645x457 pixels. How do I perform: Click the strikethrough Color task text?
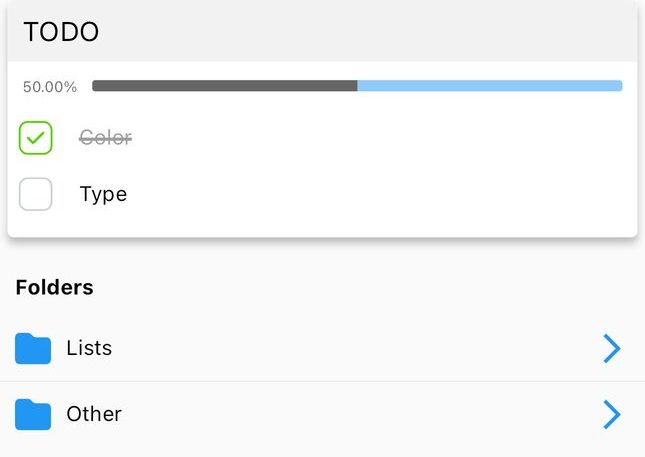click(105, 138)
